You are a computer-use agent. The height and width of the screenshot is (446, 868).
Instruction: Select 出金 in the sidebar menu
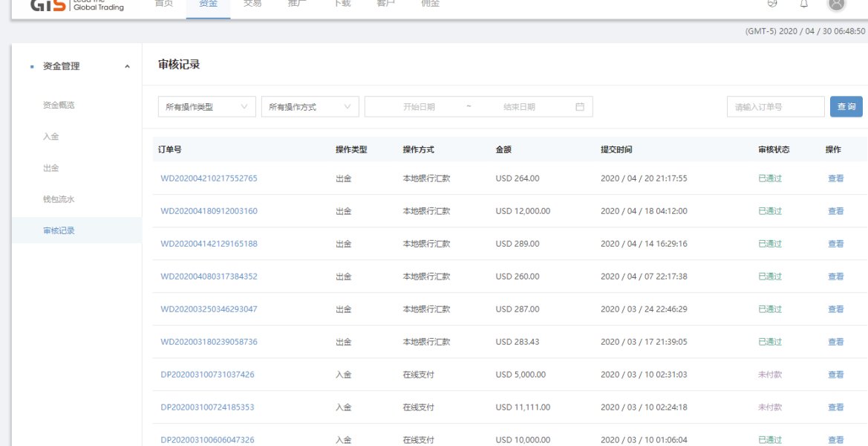pyautogui.click(x=51, y=168)
